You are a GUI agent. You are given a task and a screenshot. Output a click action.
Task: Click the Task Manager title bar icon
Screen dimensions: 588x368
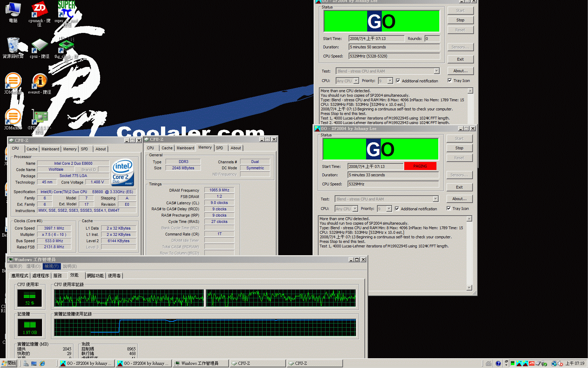pyautogui.click(x=11, y=260)
